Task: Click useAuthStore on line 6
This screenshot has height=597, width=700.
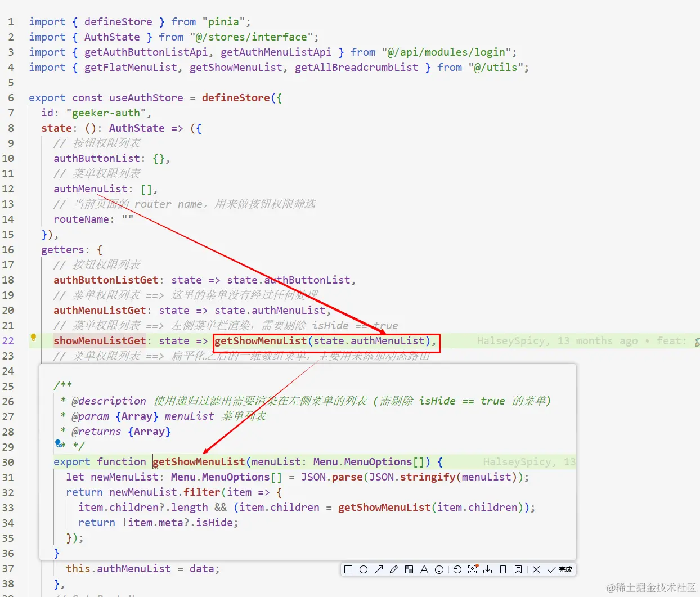Action: tap(146, 97)
